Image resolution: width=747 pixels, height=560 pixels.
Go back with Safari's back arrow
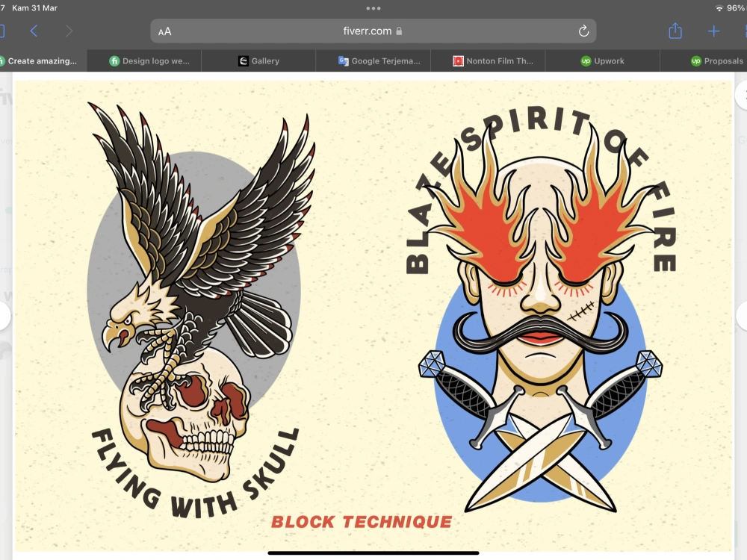pyautogui.click(x=34, y=31)
